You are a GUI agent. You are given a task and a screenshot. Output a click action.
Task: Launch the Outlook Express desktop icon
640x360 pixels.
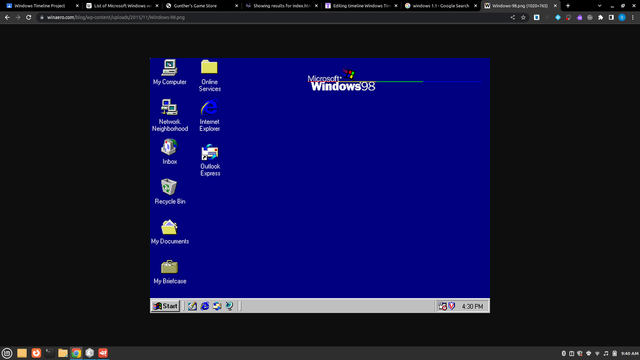[x=210, y=160]
